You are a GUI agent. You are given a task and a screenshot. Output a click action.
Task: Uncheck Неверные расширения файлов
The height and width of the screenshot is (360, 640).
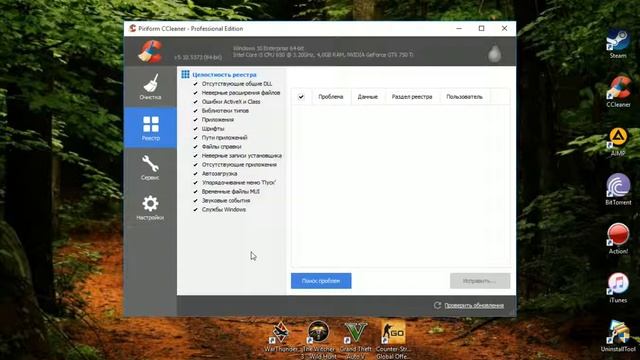pos(196,93)
